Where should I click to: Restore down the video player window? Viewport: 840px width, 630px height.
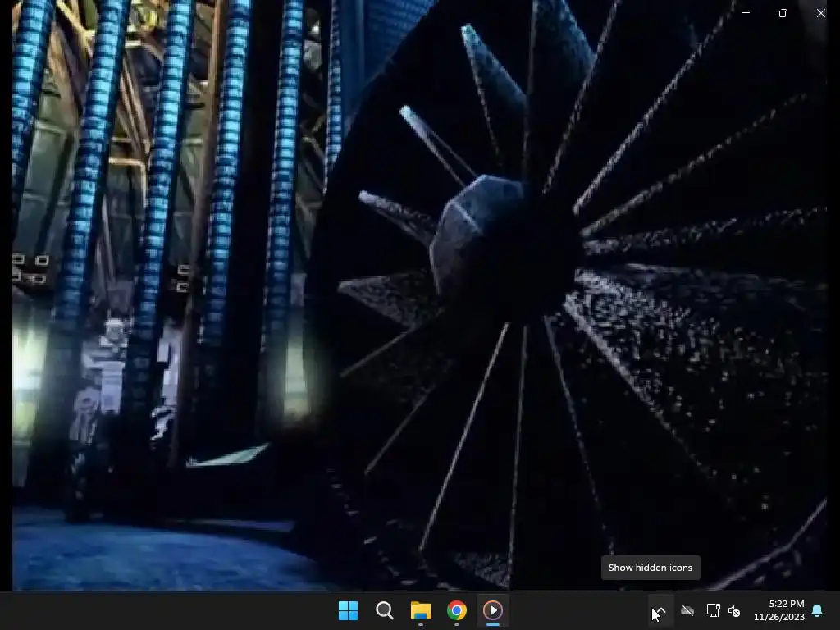(x=783, y=13)
